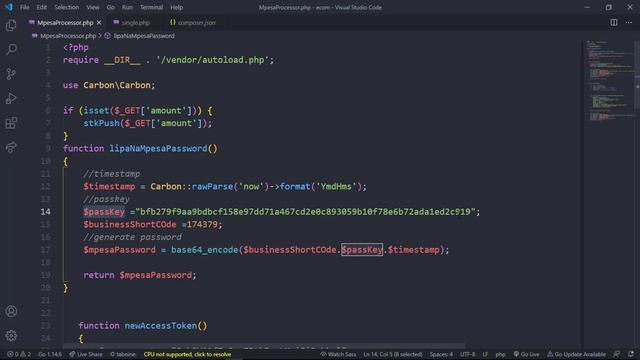Open the Search view in activity bar
The image size is (640, 360).
pyautogui.click(x=11, y=49)
